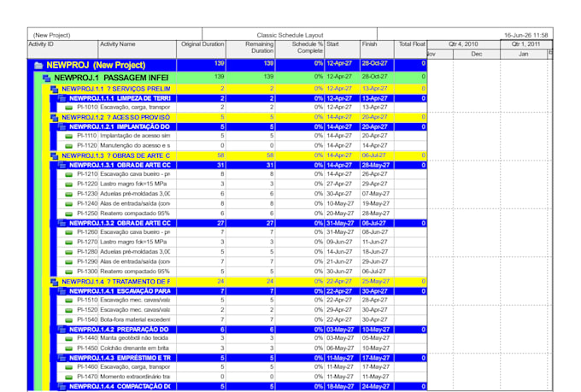
Task: Click the WBS icon for NEWPROJ.1.2 ACESSO PROVISÓ
Action: click(54, 118)
